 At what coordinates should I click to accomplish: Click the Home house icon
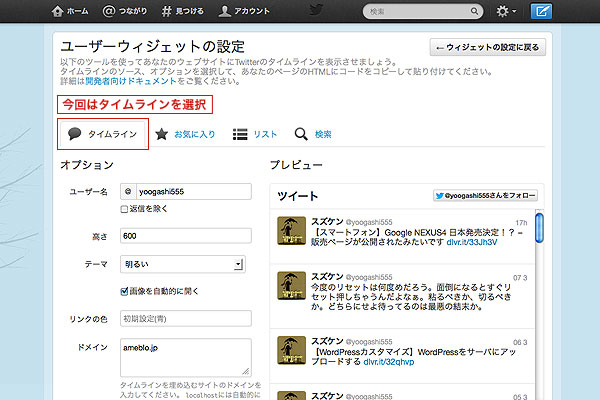coord(57,11)
